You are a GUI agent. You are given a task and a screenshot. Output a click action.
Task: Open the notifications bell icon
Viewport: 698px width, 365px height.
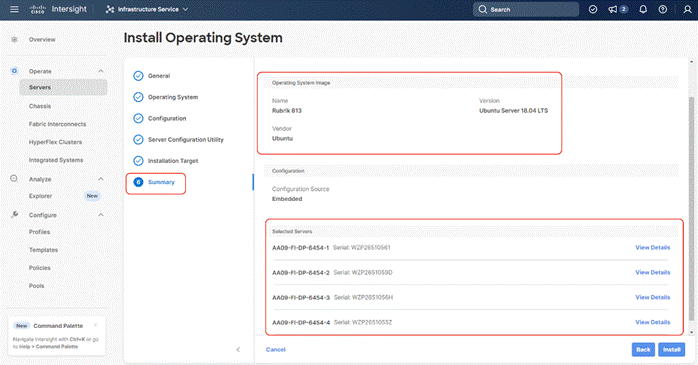point(643,9)
